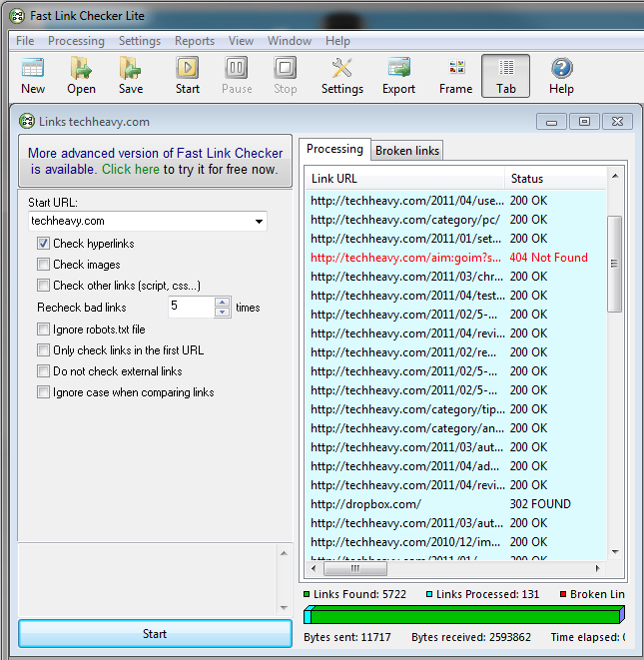Click the link list scroll right arrow
Viewport: 644px width, 660px height.
pos(598,569)
